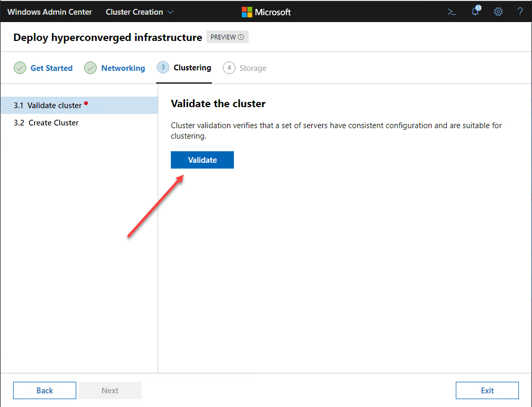The height and width of the screenshot is (407, 532).
Task: Open the notifications bell
Action: [475, 12]
